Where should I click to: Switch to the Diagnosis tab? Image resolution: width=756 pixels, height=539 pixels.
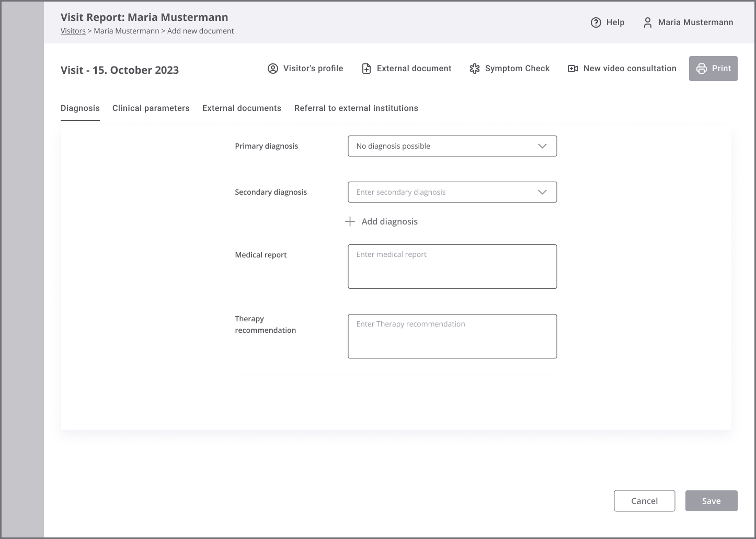pos(80,108)
